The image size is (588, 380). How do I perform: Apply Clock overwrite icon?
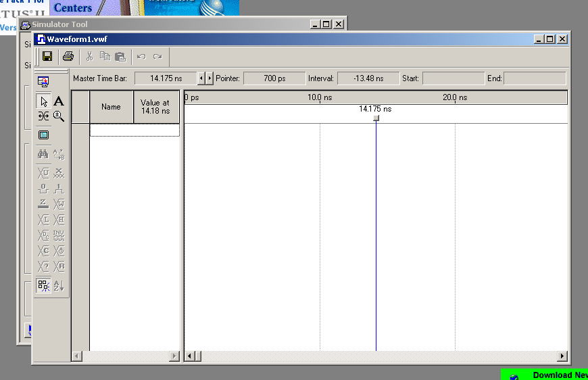[x=59, y=251]
